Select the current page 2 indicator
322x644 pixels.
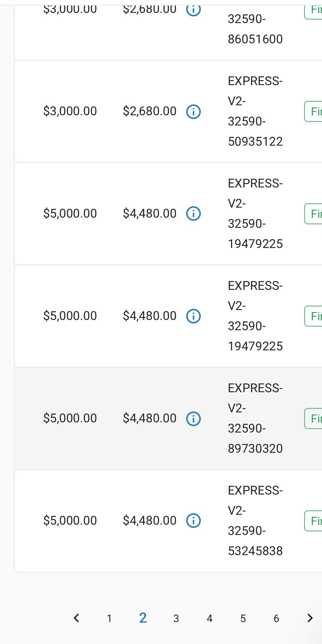(x=143, y=618)
